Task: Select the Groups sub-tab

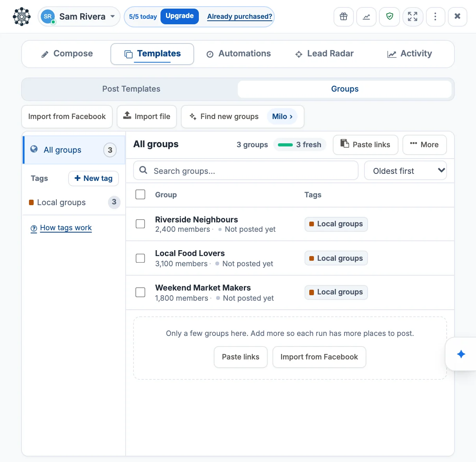Action: coord(344,89)
